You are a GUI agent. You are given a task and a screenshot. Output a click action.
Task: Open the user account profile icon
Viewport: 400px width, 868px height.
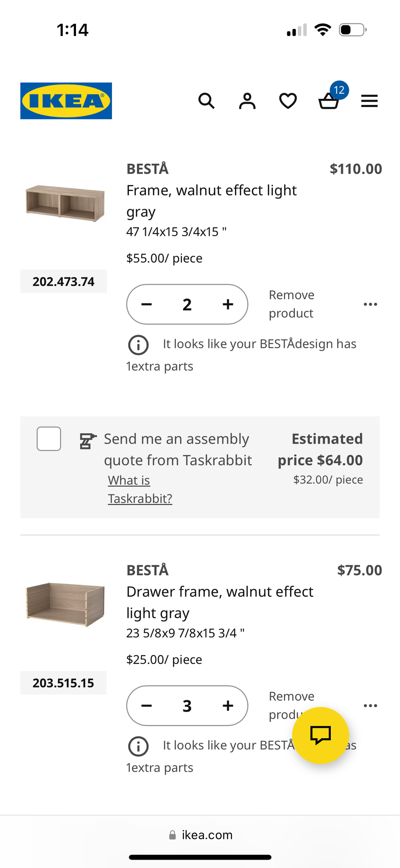coord(247,101)
